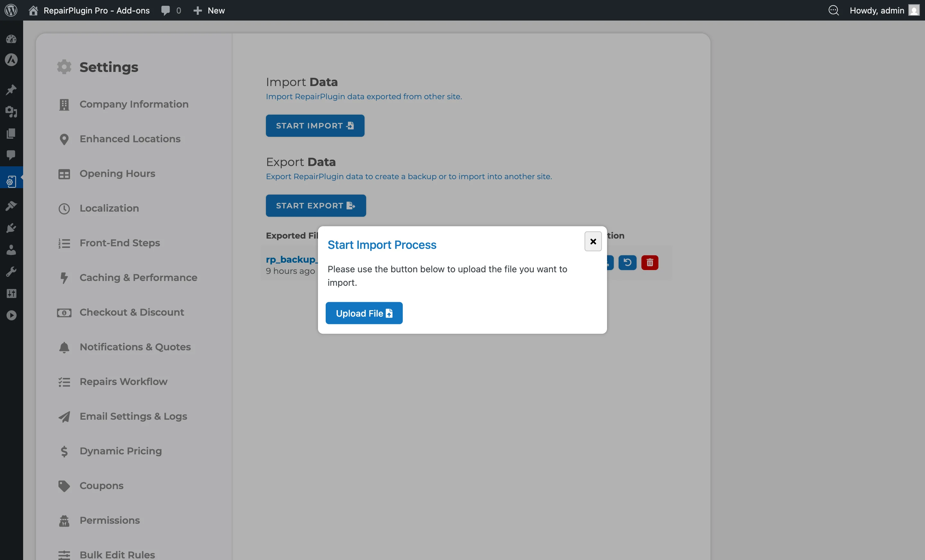Restore the backup using the undo icon
Viewport: 925px width, 560px height.
coord(627,262)
